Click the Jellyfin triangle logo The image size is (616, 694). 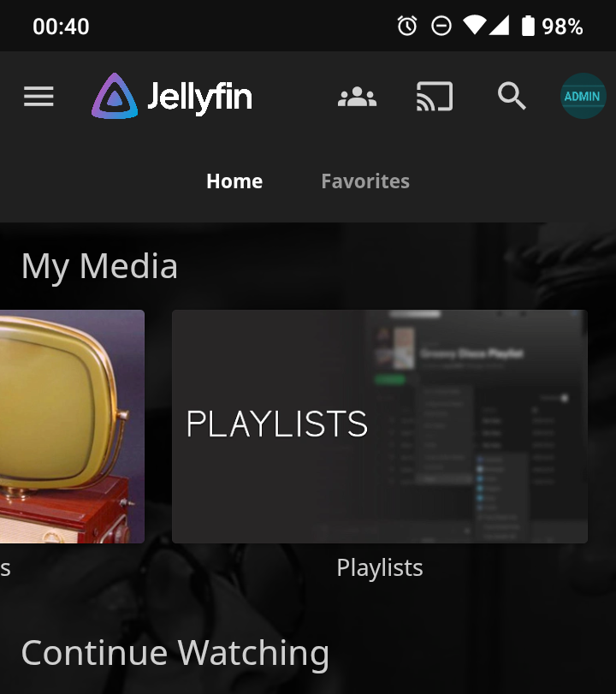pyautogui.click(x=114, y=97)
